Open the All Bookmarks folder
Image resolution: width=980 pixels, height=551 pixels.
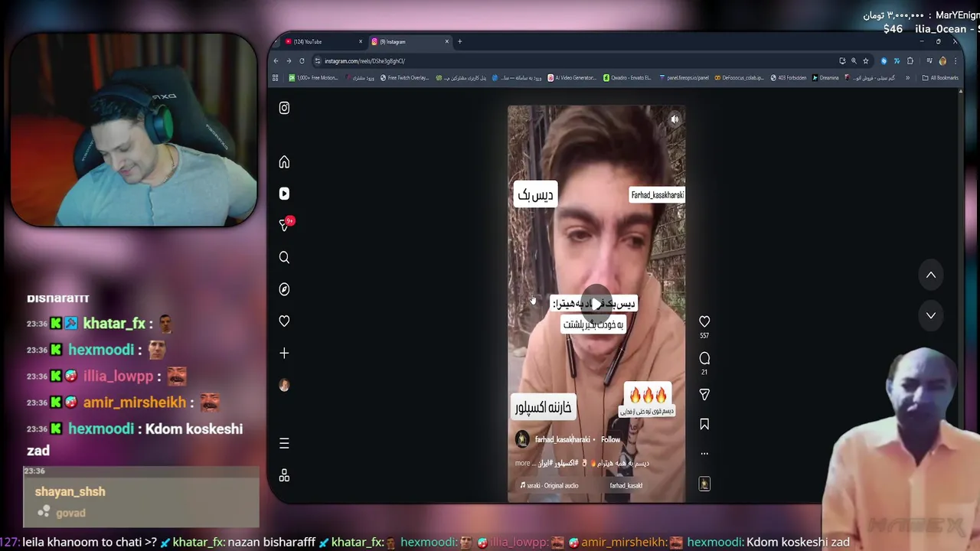(940, 77)
